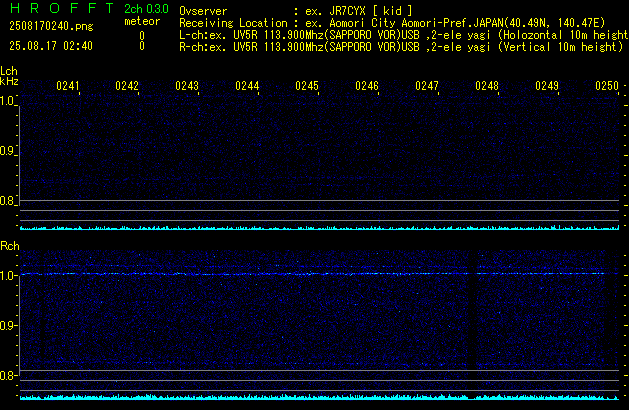Click the 1.0 label on Lch axis
Screen dimensions: 629x410
(7, 101)
